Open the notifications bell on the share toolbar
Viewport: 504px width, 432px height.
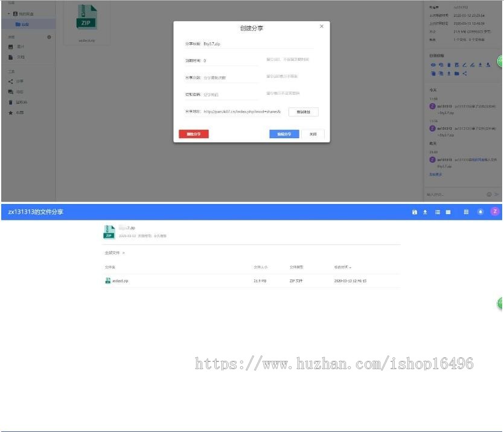(x=480, y=212)
